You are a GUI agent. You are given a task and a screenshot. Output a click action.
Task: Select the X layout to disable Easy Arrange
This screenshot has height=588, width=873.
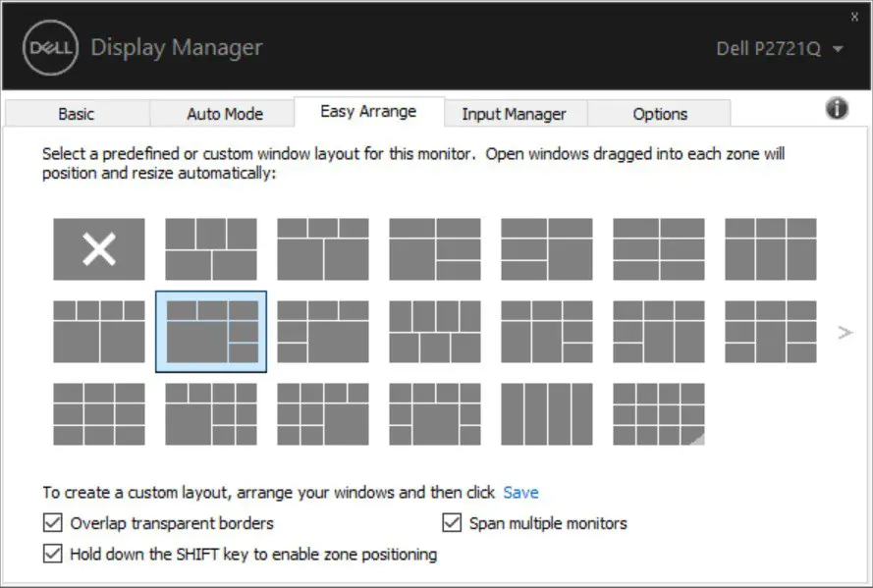98,248
